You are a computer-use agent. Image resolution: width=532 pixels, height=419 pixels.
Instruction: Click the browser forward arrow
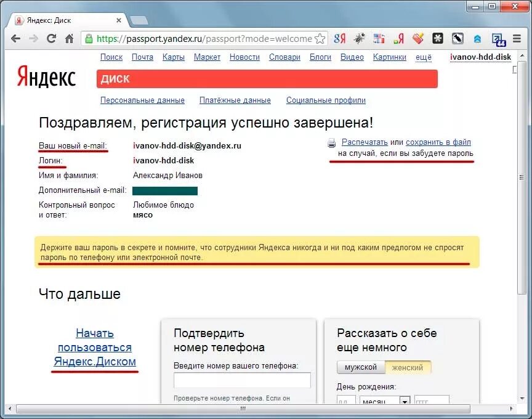33,39
